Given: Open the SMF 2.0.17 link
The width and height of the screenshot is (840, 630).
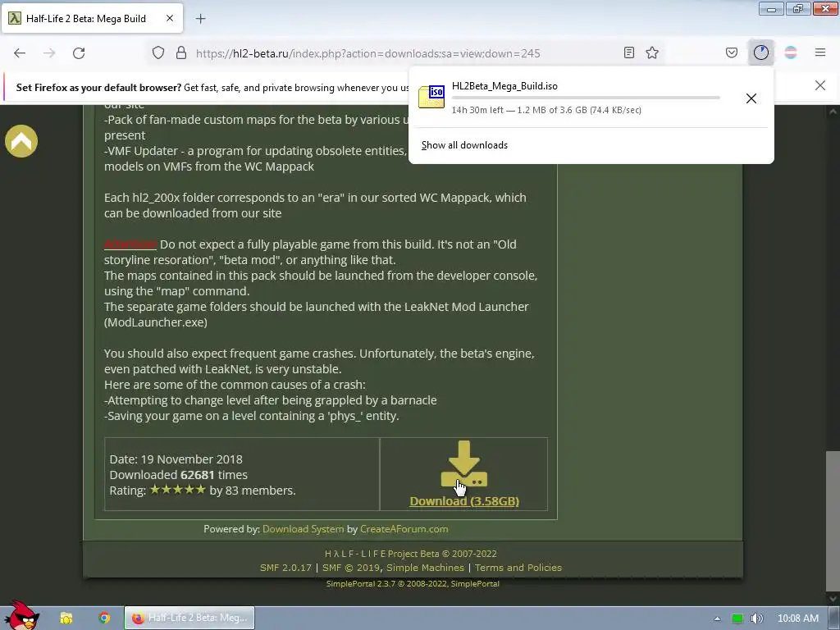Looking at the screenshot, I should coord(285,568).
